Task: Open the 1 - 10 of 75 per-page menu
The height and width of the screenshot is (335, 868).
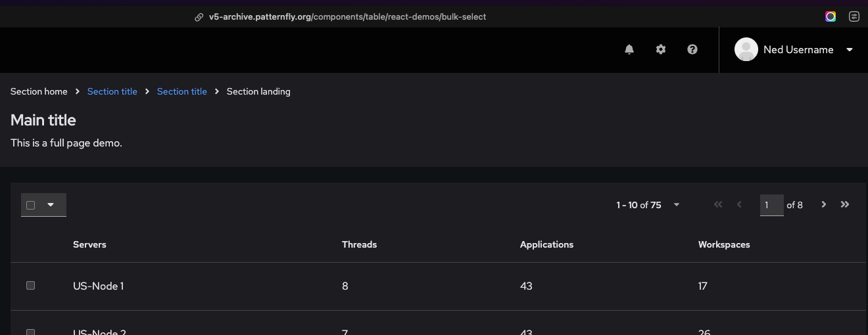Action: coord(648,205)
